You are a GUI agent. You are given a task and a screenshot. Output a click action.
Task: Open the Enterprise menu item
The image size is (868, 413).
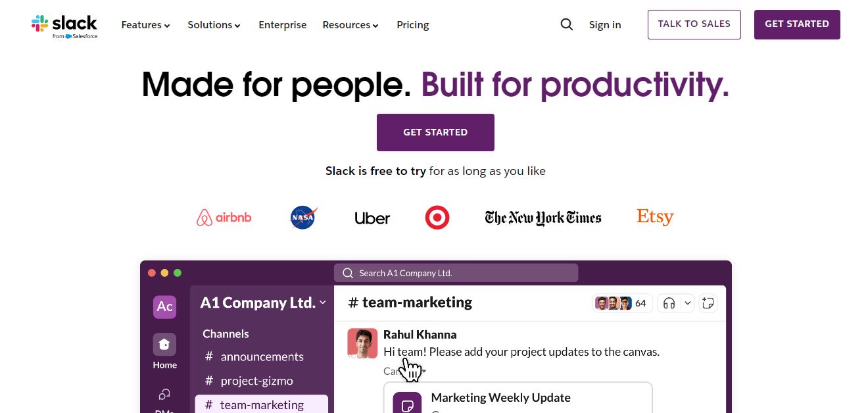click(x=283, y=25)
